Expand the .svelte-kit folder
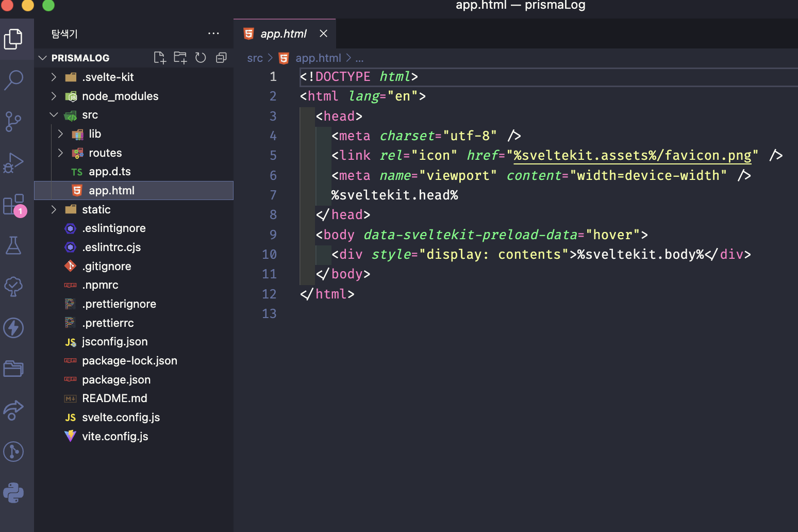The width and height of the screenshot is (798, 532). click(54, 77)
